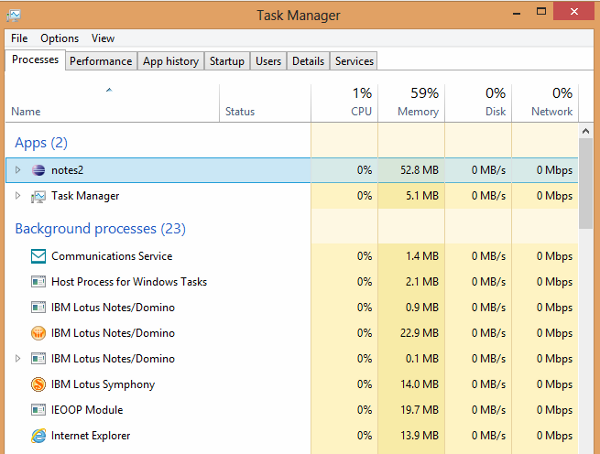Click the scrollbar up arrow
The height and width of the screenshot is (454, 600).
pyautogui.click(x=585, y=131)
